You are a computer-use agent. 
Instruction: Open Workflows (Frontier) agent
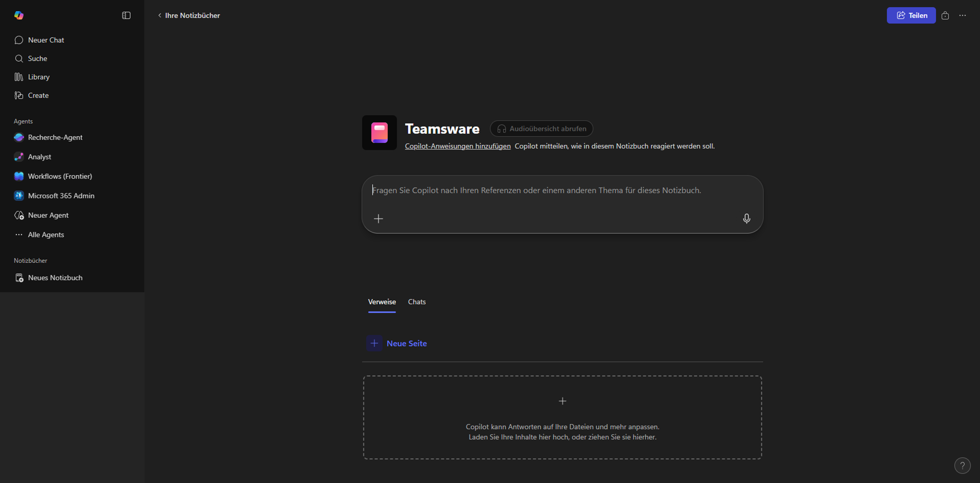click(x=60, y=176)
